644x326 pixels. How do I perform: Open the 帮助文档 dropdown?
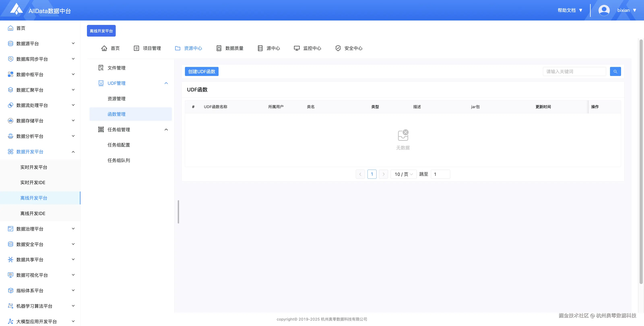(570, 10)
